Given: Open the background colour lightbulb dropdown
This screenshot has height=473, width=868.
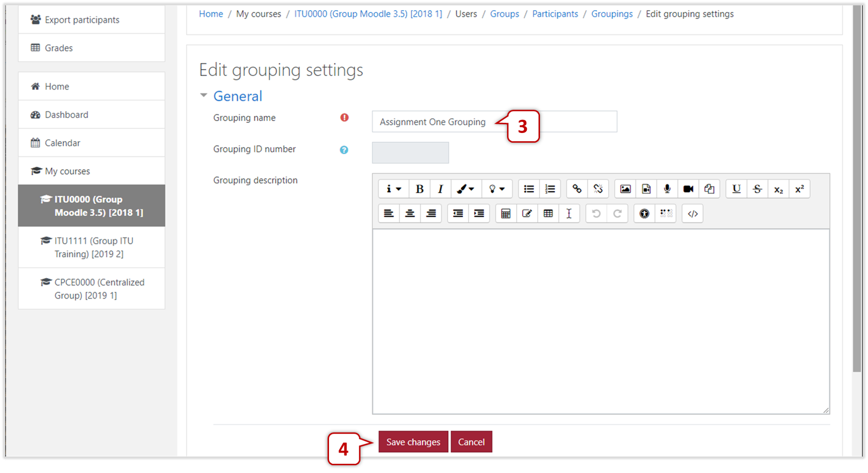Looking at the screenshot, I should [497, 189].
